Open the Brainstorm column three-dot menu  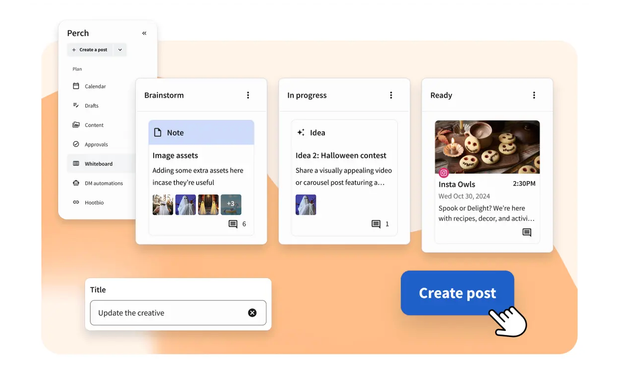tap(248, 95)
